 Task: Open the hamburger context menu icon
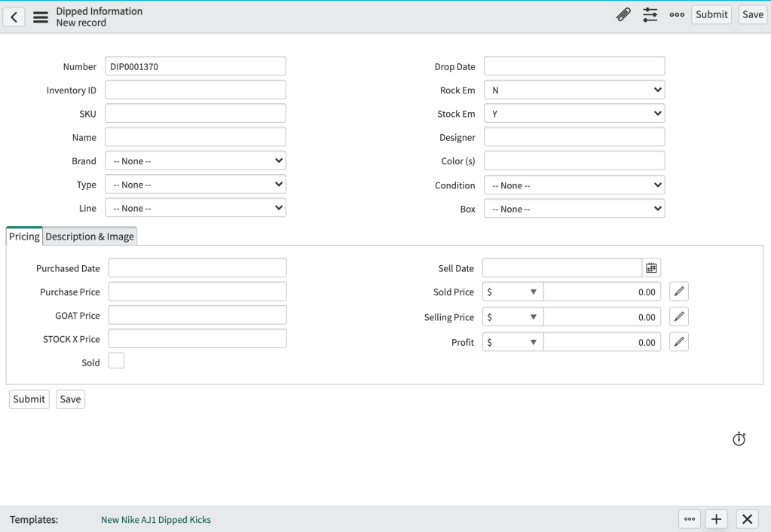(x=40, y=17)
